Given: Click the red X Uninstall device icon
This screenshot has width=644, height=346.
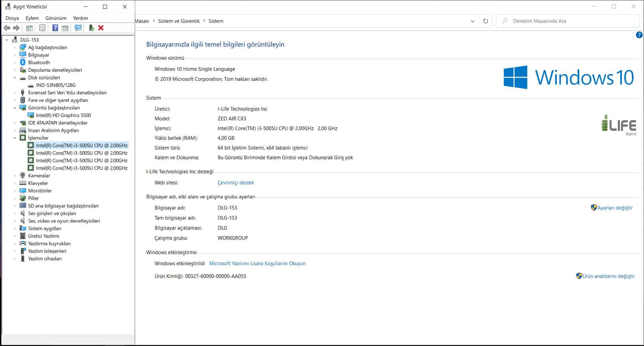Looking at the screenshot, I should click(101, 28).
